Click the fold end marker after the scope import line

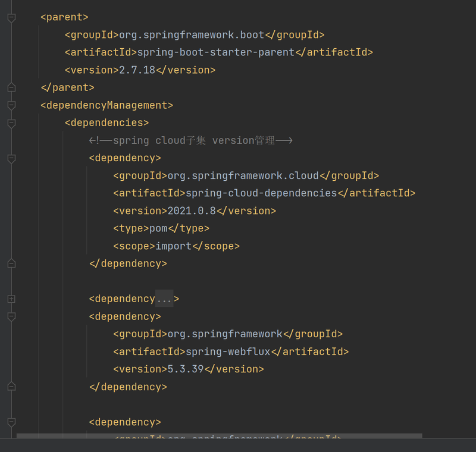click(11, 263)
